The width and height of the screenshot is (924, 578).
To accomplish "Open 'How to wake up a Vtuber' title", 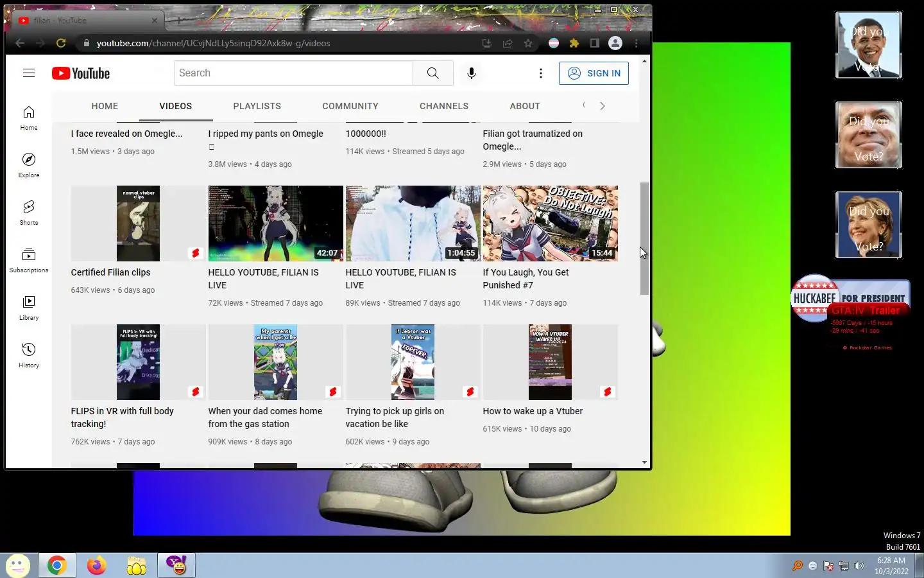I will 533,411.
